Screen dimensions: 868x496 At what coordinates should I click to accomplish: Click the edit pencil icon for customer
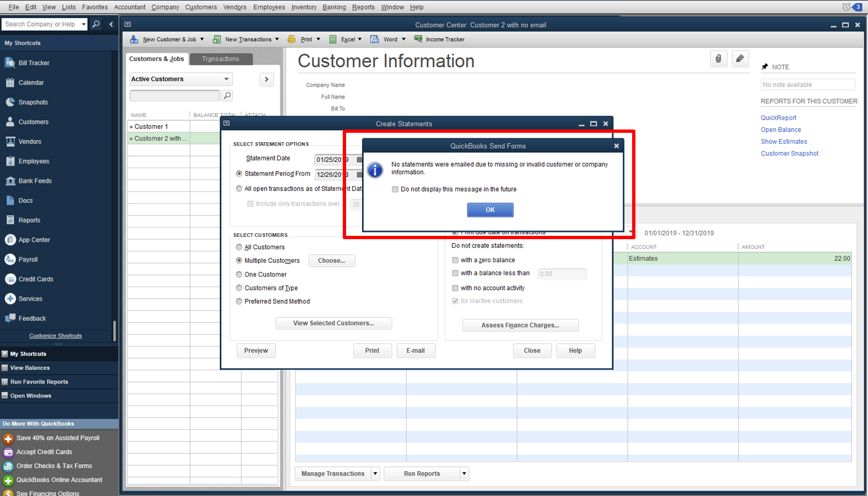[x=740, y=58]
